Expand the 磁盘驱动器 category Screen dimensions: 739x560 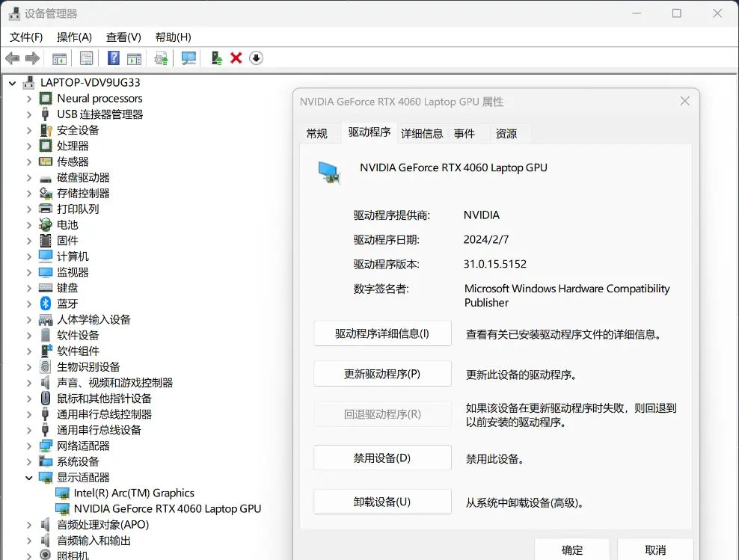29,177
